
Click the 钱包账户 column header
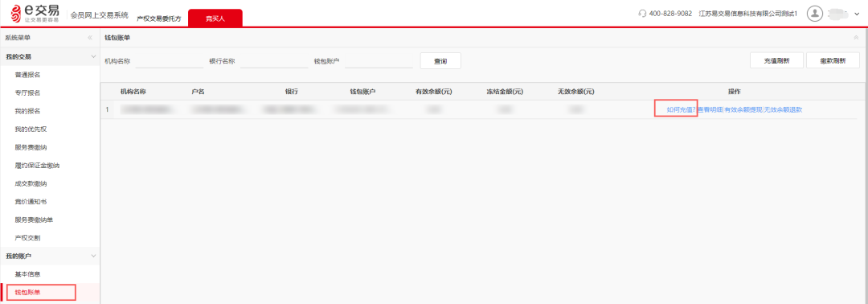point(362,92)
